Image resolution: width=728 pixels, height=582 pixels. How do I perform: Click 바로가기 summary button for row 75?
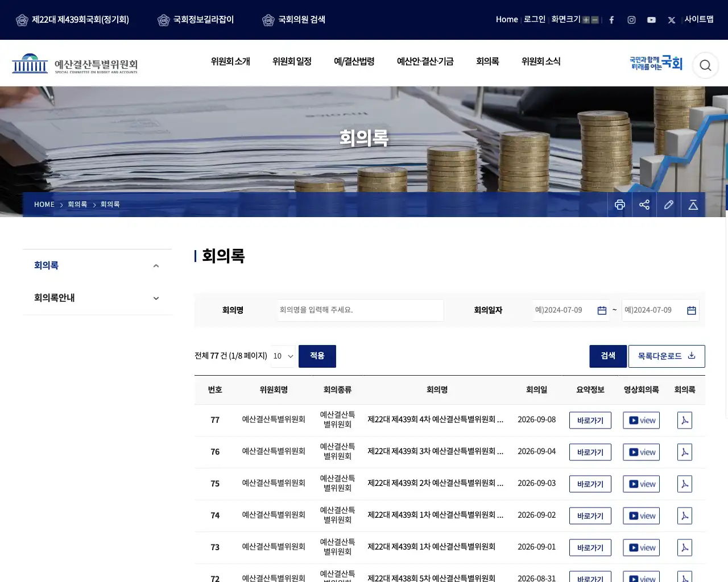point(590,484)
